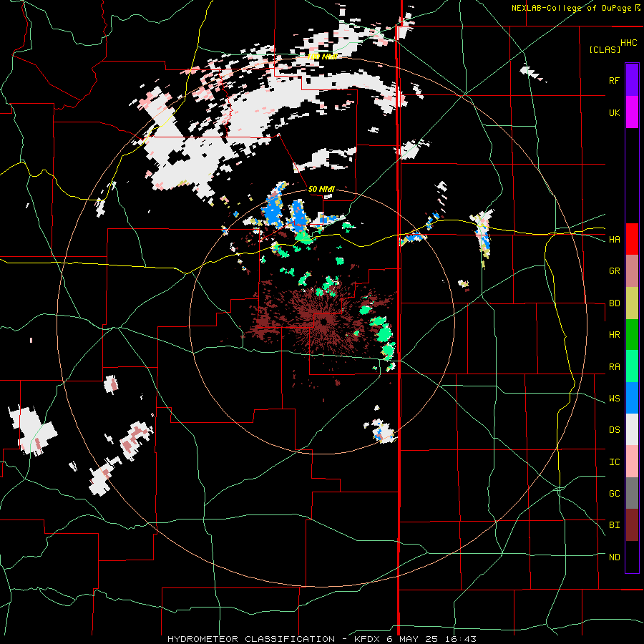Pick the dark green HR legend swatch
Viewport: 644px width, 644px height.
[x=632, y=335]
